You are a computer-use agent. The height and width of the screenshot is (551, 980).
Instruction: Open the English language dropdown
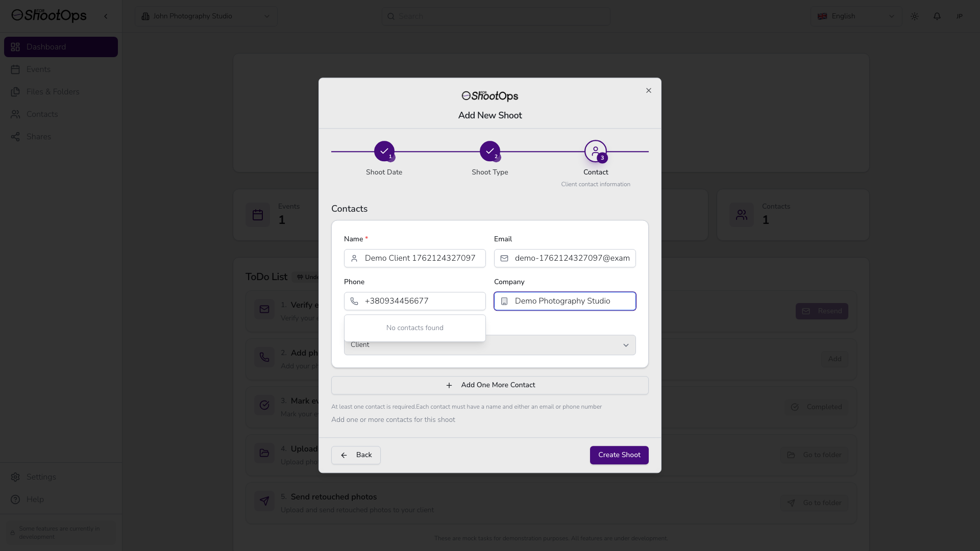[855, 16]
